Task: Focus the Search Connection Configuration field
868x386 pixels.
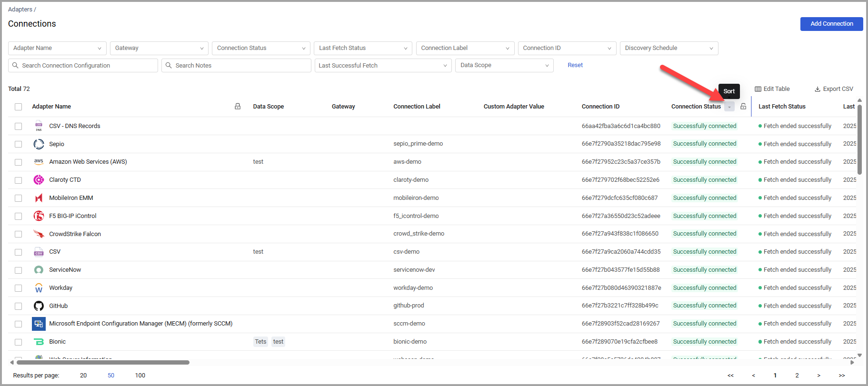Action: coord(83,65)
